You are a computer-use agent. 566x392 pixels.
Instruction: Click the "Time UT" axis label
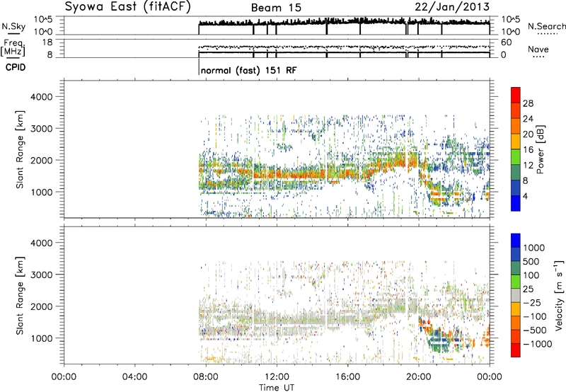coord(277,388)
